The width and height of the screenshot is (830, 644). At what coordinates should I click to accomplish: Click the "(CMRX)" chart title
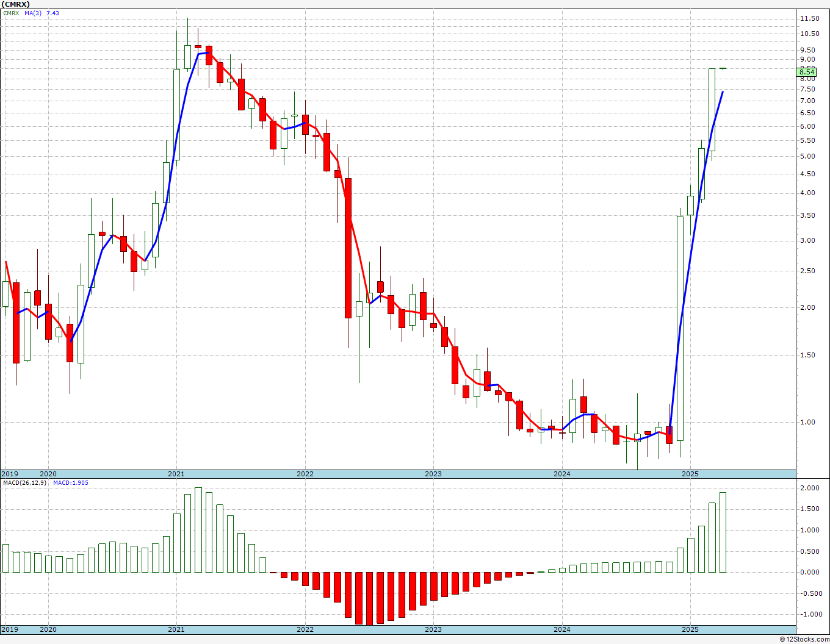[x=16, y=4]
